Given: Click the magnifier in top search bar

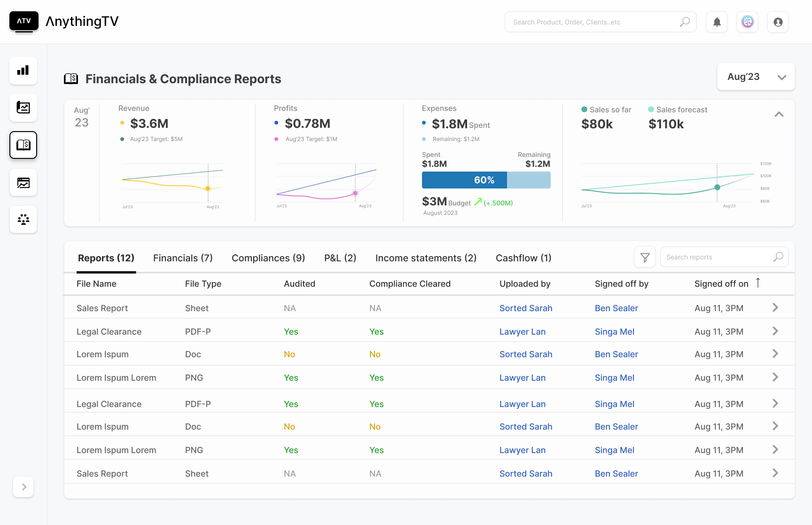Looking at the screenshot, I should [685, 22].
